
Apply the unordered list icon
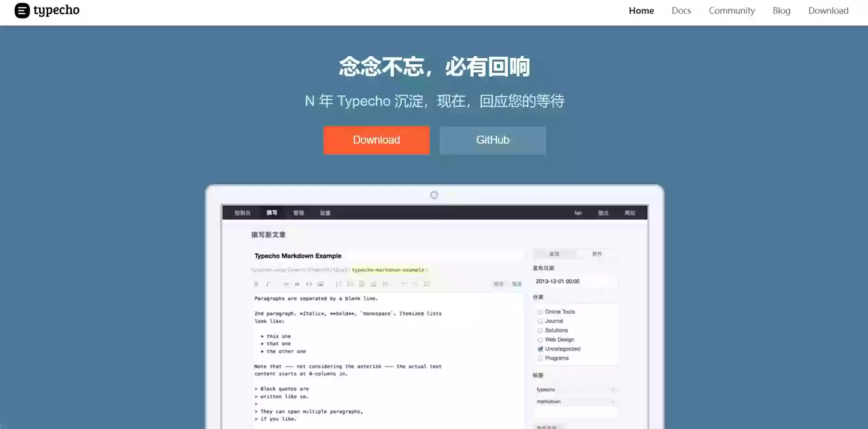pyautogui.click(x=349, y=284)
